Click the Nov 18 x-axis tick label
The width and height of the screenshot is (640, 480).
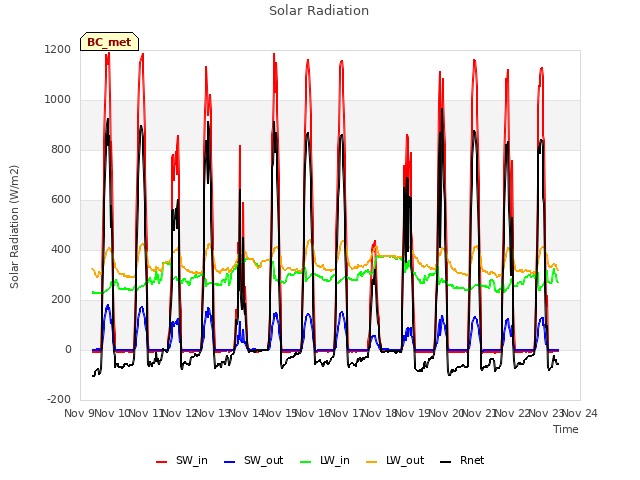click(x=380, y=413)
